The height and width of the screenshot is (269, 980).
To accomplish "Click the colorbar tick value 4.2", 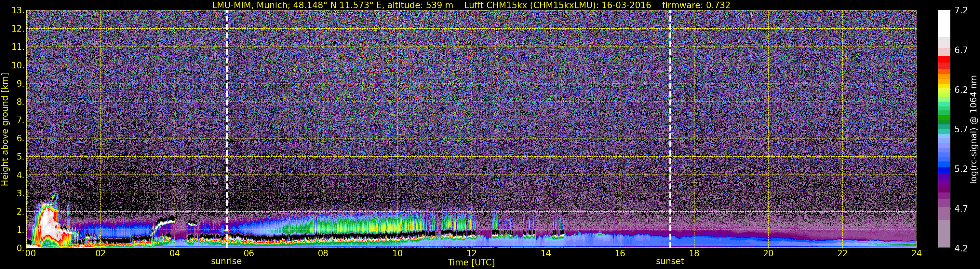I will 961,248.
